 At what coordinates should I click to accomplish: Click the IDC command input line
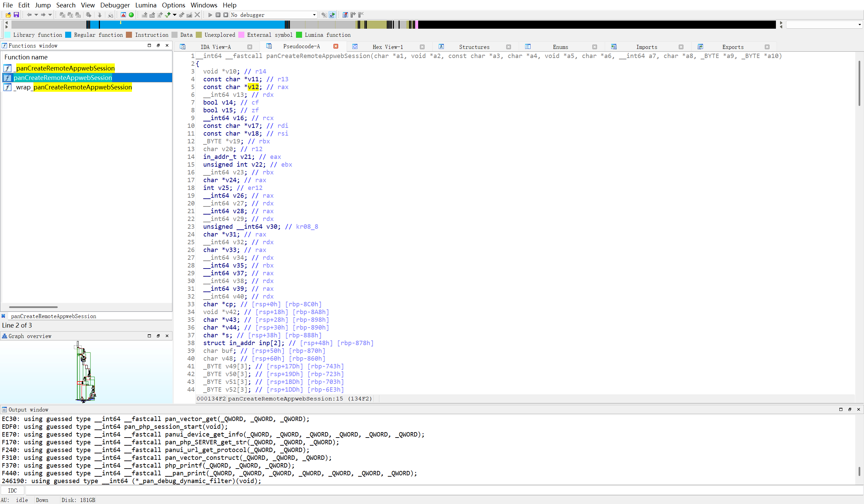click(x=444, y=490)
